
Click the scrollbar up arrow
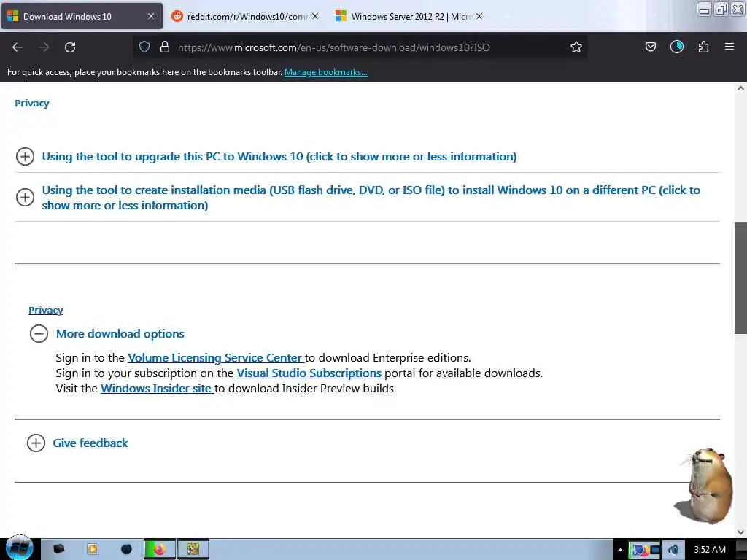pyautogui.click(x=740, y=88)
